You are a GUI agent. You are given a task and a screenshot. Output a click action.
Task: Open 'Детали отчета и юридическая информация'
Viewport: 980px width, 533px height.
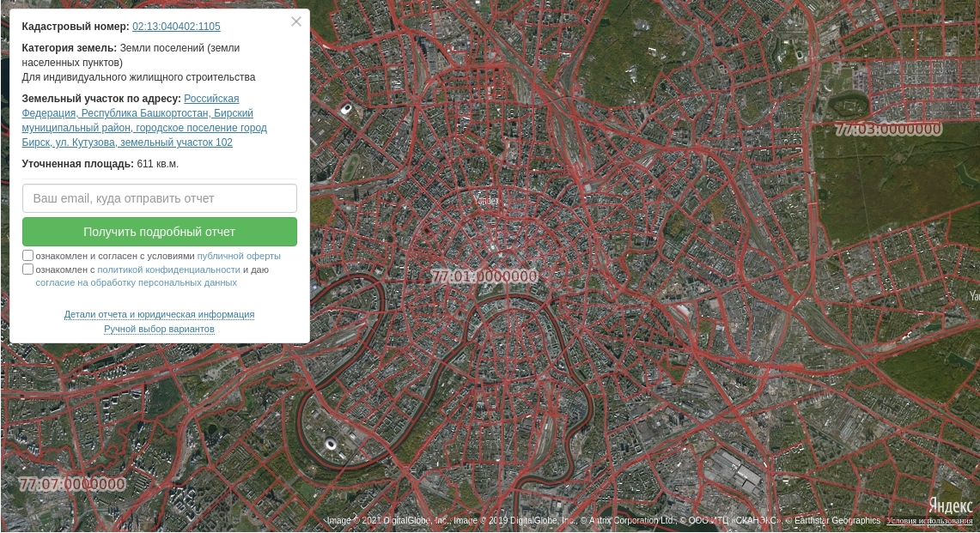(x=160, y=314)
